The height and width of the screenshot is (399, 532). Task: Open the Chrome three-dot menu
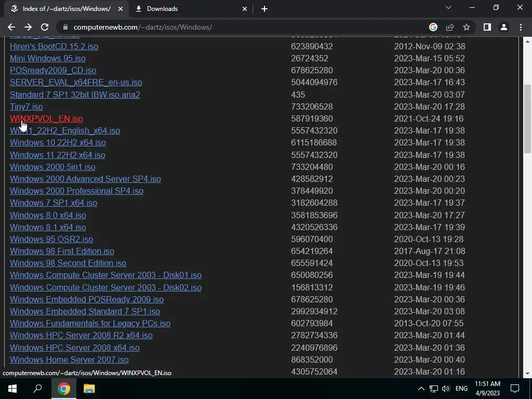pyautogui.click(x=521, y=27)
